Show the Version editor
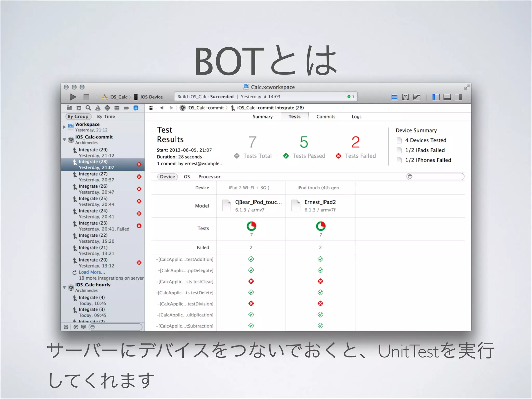The height and width of the screenshot is (399, 532). (417, 97)
